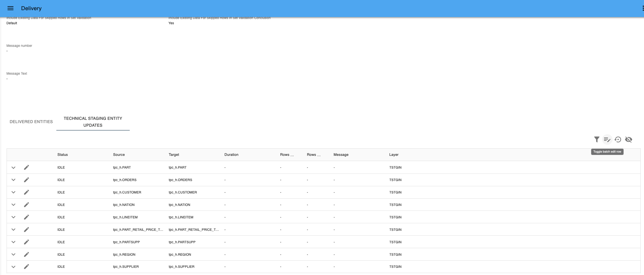
Task: Toggle batch edit row
Action: pos(607,139)
